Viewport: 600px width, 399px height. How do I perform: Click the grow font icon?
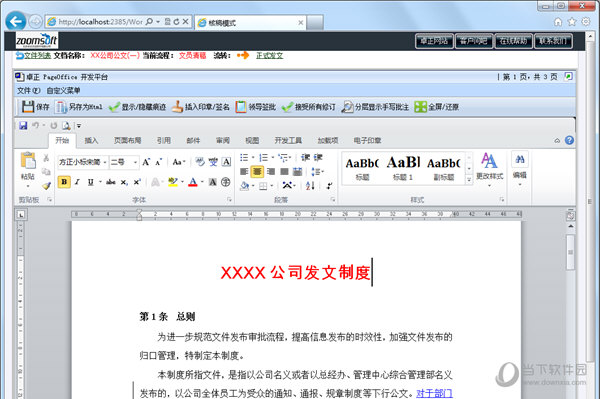pos(146,162)
